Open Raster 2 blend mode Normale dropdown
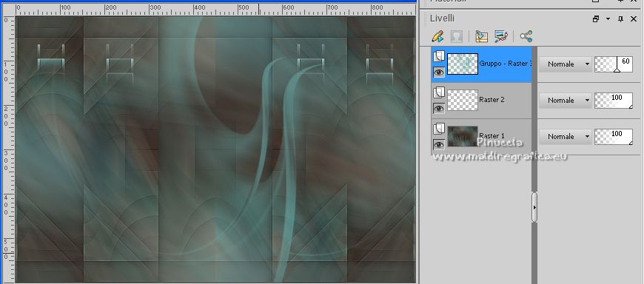The width and height of the screenshot is (644, 284). pos(565,101)
